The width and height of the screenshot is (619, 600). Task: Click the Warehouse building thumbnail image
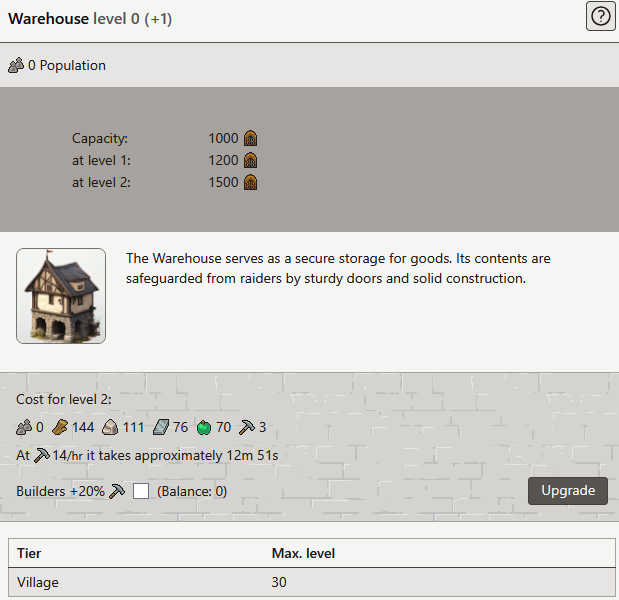pos(61,296)
